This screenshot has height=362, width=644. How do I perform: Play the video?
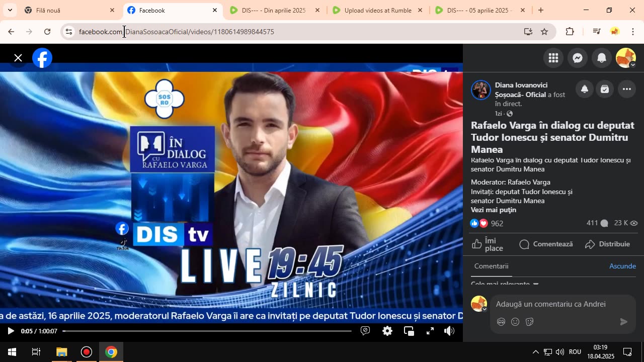point(11,331)
